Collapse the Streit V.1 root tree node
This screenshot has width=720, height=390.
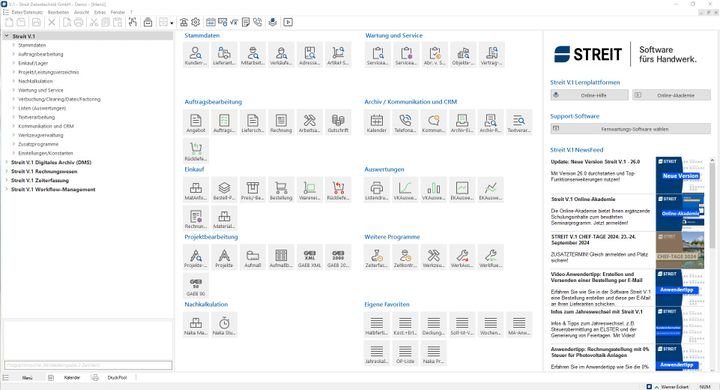6,36
